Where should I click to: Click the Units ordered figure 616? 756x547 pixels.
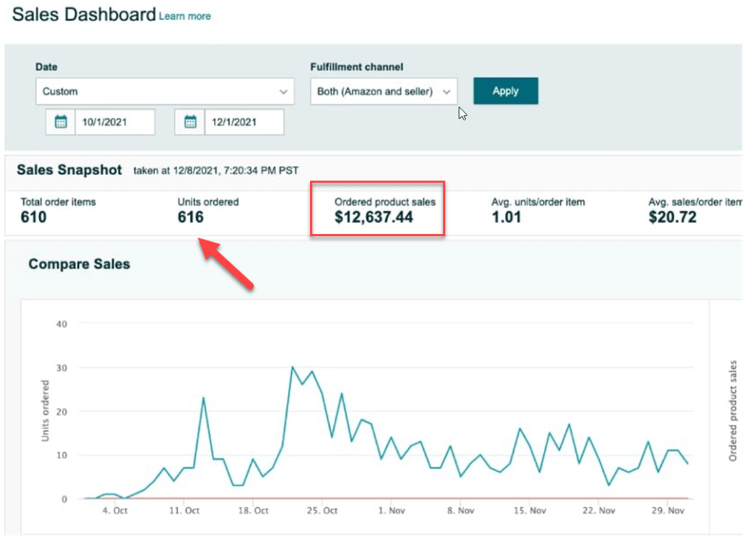(x=190, y=217)
